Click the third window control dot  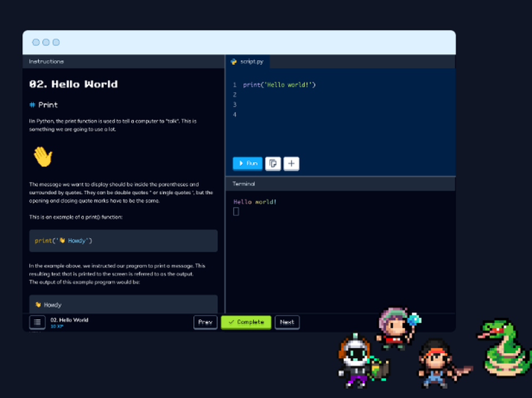coord(56,42)
